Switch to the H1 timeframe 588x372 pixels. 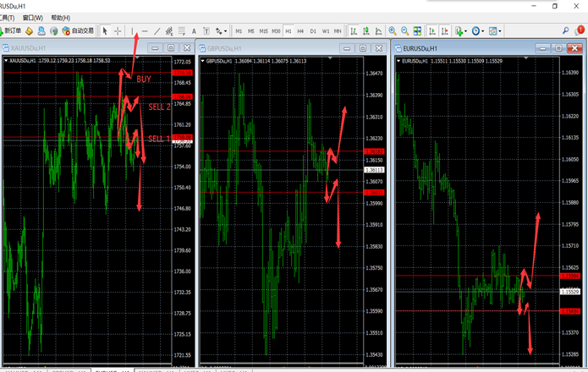click(x=289, y=30)
